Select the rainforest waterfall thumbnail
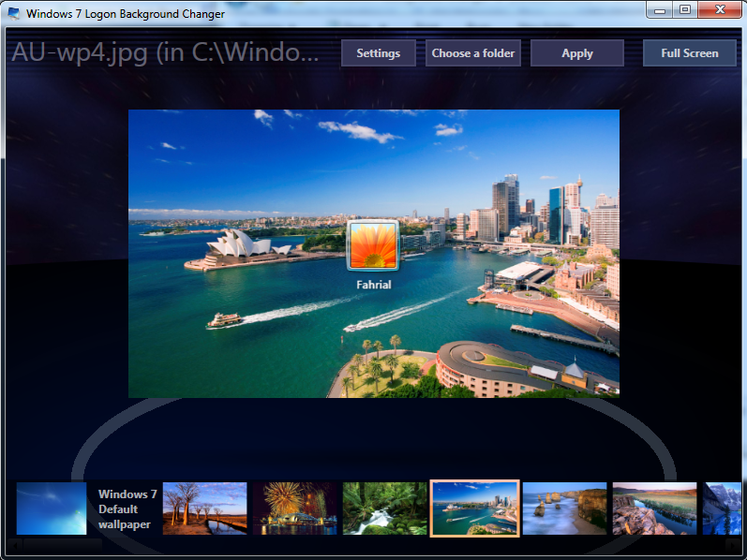 point(385,508)
